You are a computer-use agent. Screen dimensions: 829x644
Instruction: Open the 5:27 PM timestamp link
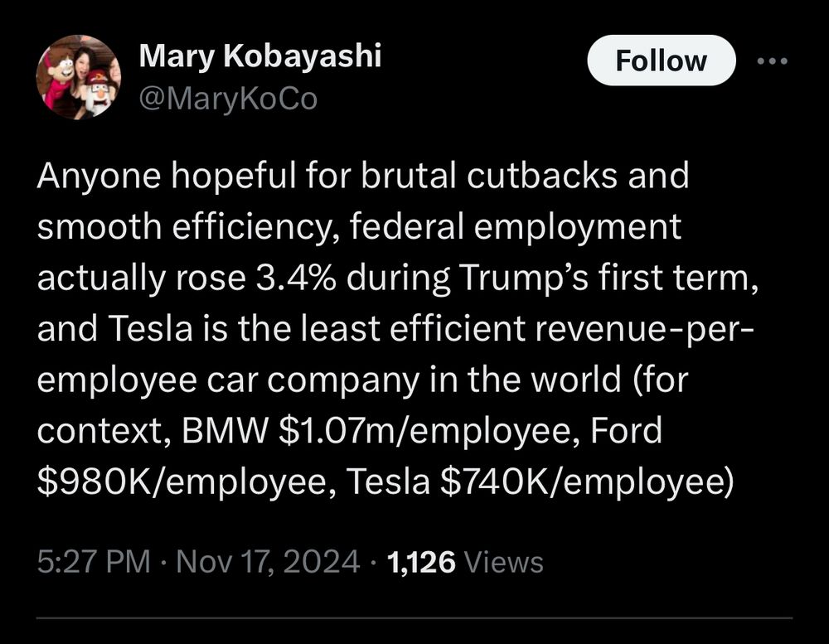(94, 562)
